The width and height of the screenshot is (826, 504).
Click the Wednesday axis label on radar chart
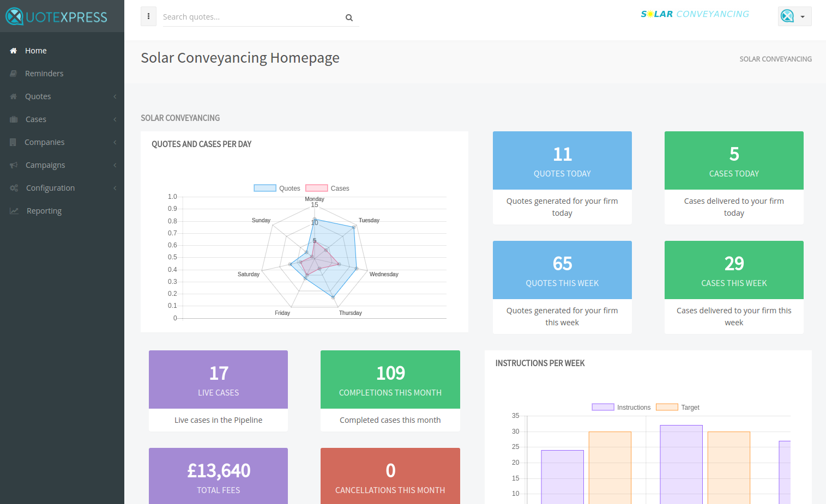(384, 274)
